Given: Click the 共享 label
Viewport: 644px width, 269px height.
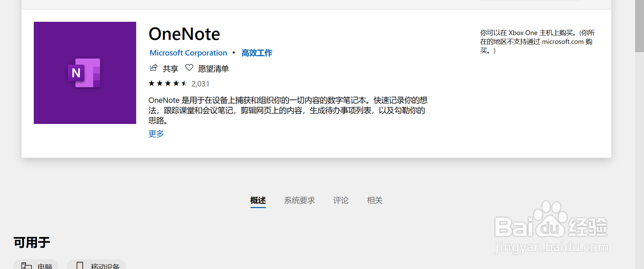Looking at the screenshot, I should (x=170, y=69).
